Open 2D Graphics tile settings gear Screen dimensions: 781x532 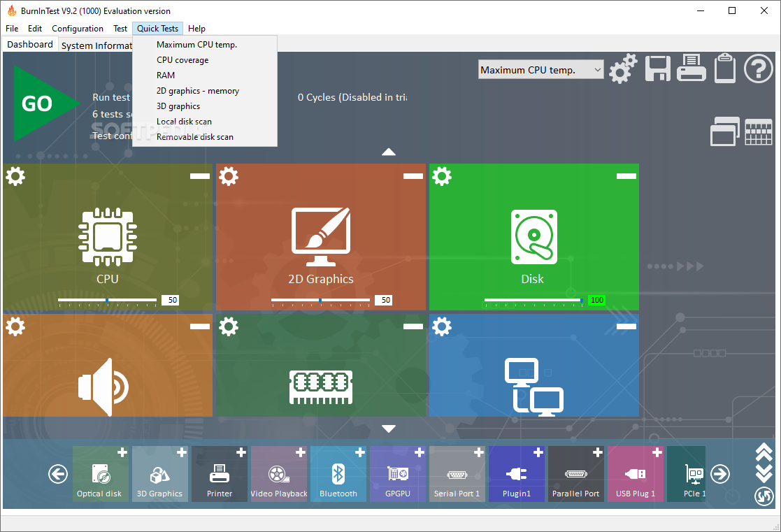(229, 176)
